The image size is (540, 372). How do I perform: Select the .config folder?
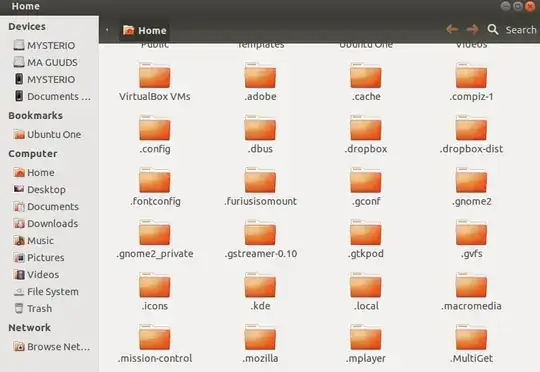pyautogui.click(x=155, y=135)
